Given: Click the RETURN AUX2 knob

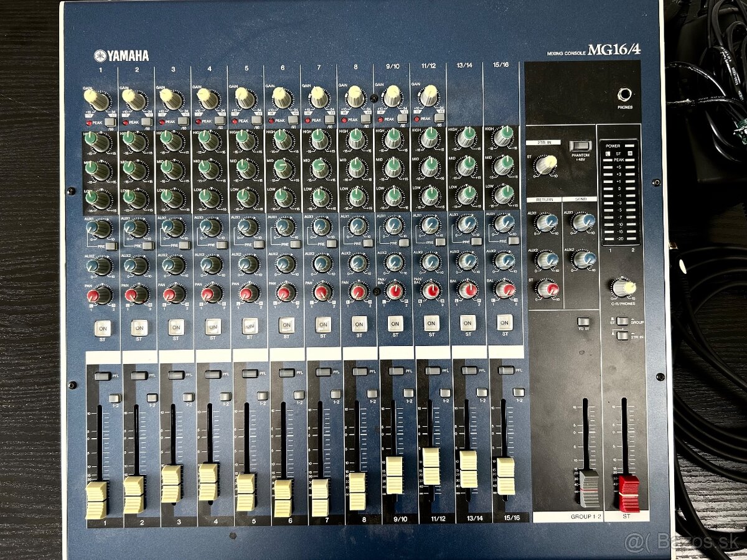Looking at the screenshot, I should click(x=547, y=259).
